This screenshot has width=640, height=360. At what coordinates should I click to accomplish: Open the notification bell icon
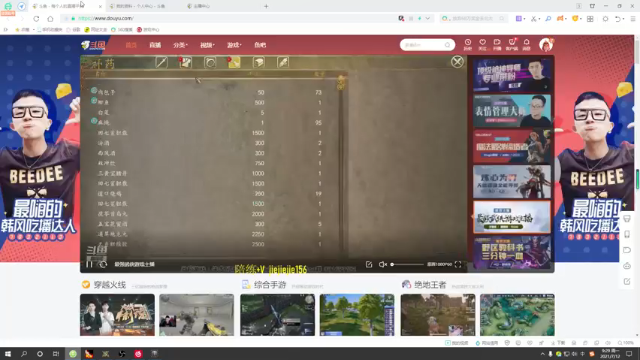(527, 44)
